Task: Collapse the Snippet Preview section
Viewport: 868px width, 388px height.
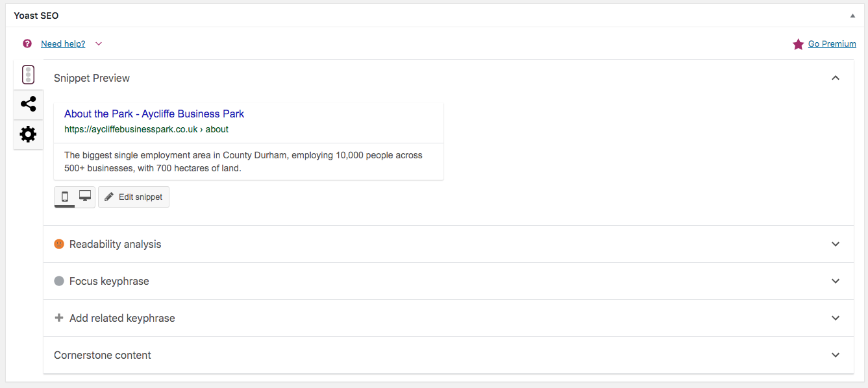Action: pyautogui.click(x=836, y=78)
